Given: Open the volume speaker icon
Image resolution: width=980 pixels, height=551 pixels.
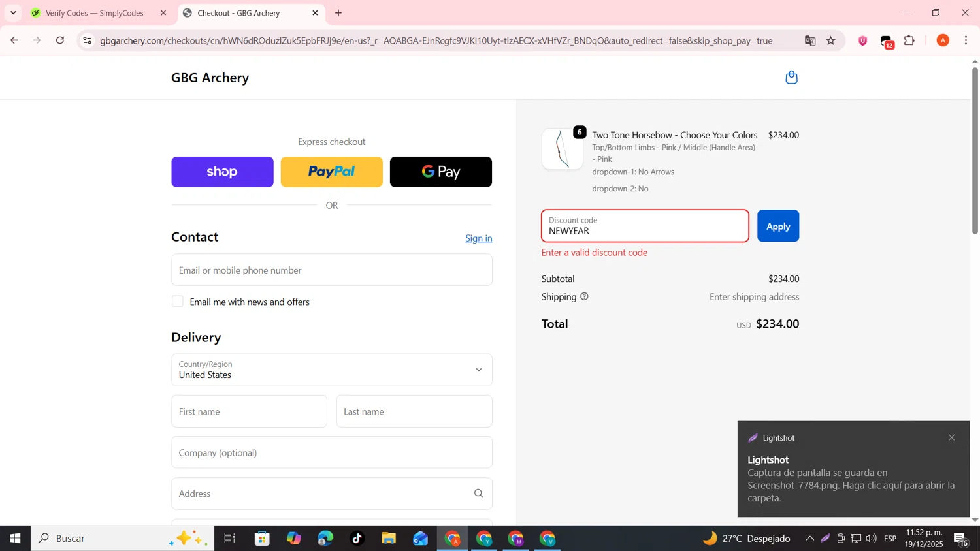Looking at the screenshot, I should 871,539.
